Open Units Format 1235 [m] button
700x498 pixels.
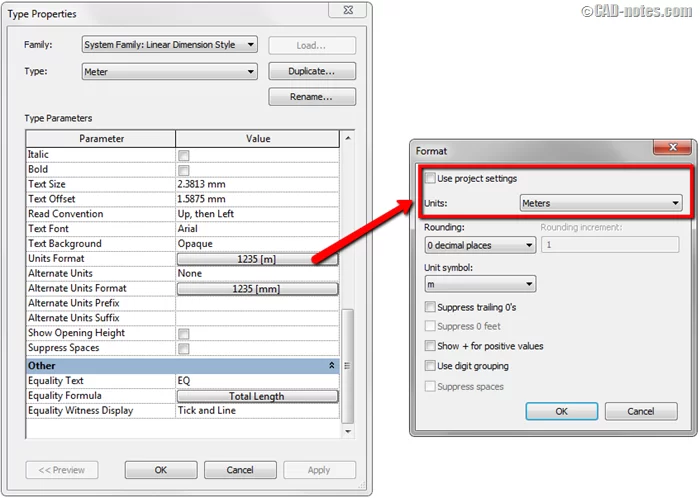tap(257, 259)
